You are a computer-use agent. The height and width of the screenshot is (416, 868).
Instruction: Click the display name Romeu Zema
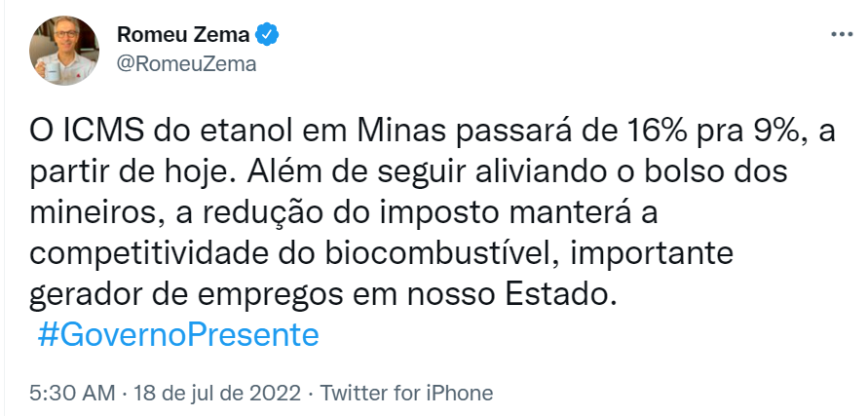pos(183,35)
